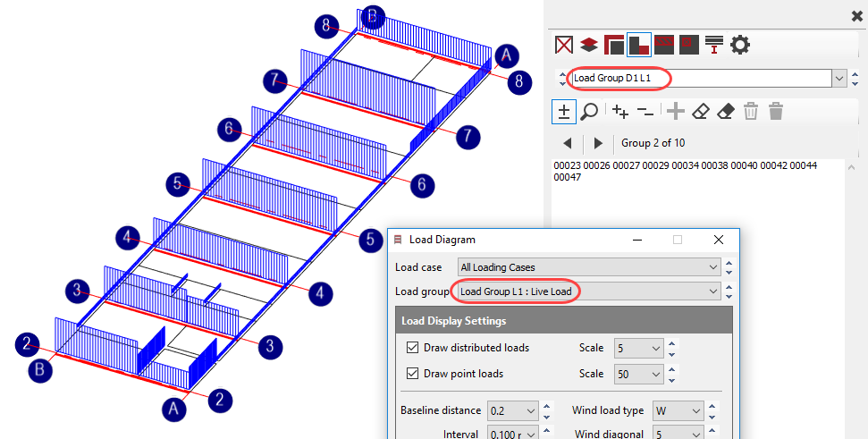Close the side panel with X
This screenshot has height=439, width=868.
click(x=857, y=17)
